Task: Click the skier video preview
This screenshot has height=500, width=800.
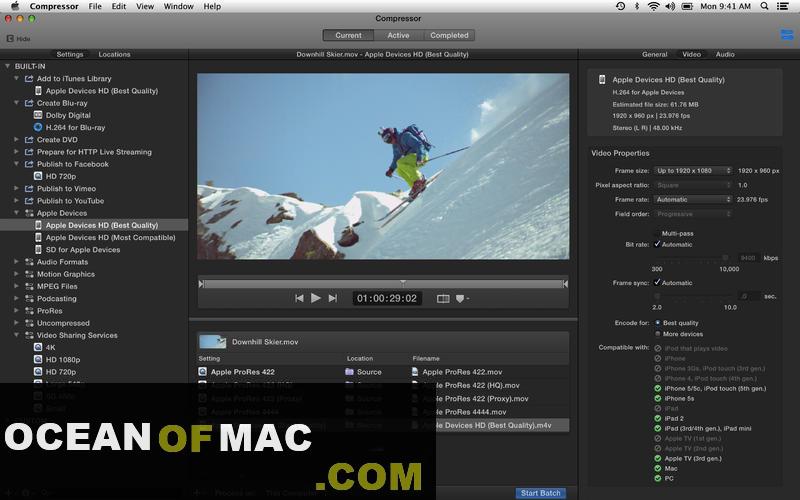Action: pyautogui.click(x=383, y=166)
